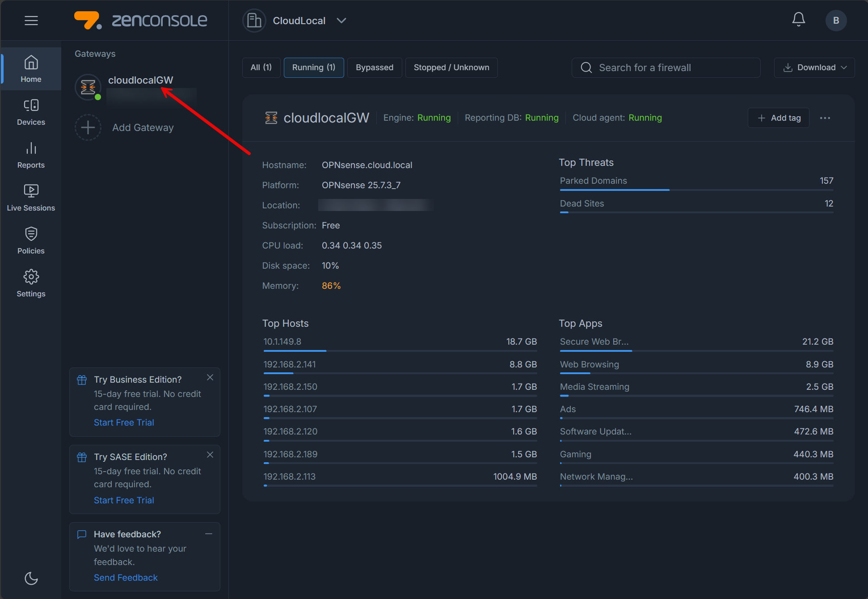Open Reports from the sidebar
Image resolution: width=868 pixels, height=599 pixels.
pyautogui.click(x=31, y=154)
